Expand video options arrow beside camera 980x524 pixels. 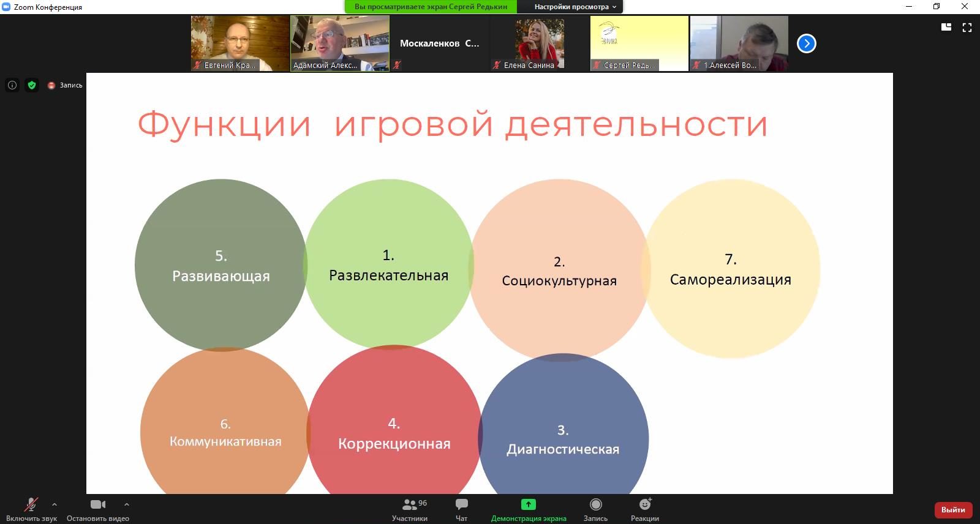[126, 504]
